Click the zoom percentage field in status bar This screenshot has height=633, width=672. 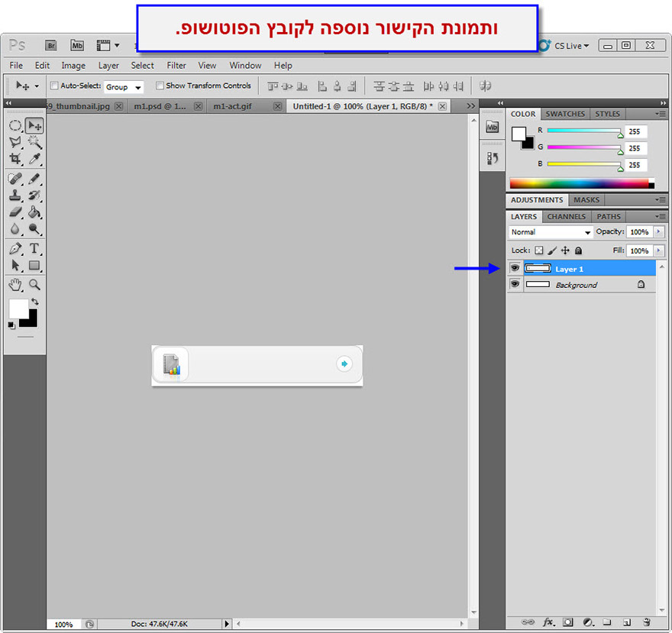coord(63,625)
